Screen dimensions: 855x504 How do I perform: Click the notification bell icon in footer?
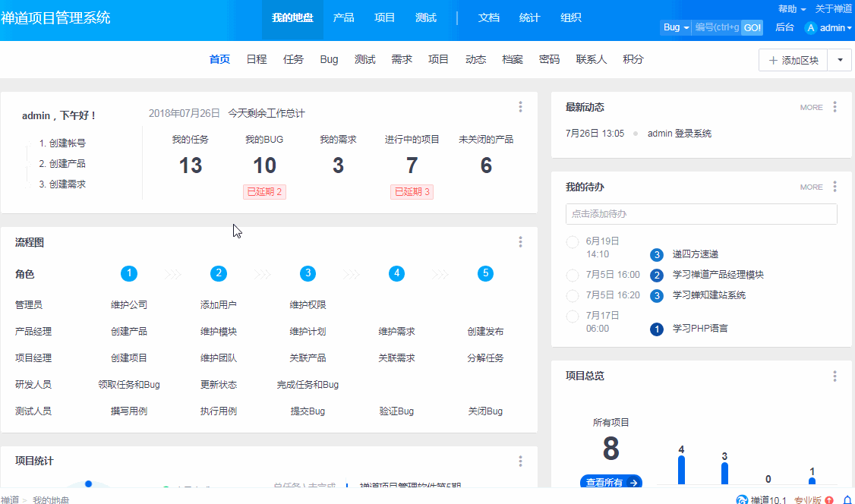(x=847, y=499)
